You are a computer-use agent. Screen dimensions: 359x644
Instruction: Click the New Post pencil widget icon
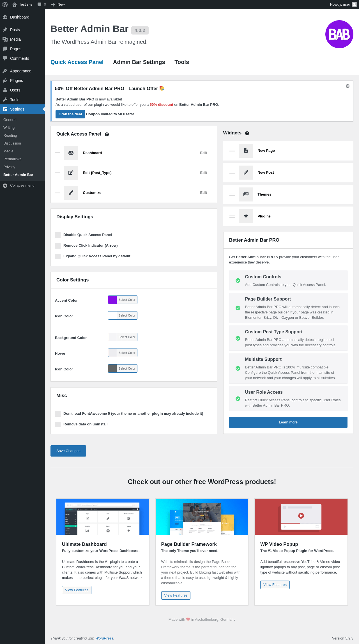pos(246,173)
